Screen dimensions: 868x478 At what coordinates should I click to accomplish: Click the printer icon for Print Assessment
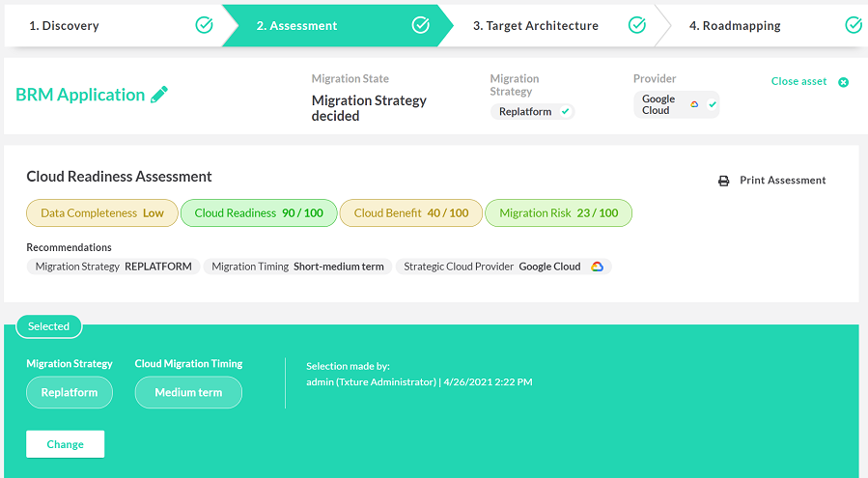pos(723,181)
